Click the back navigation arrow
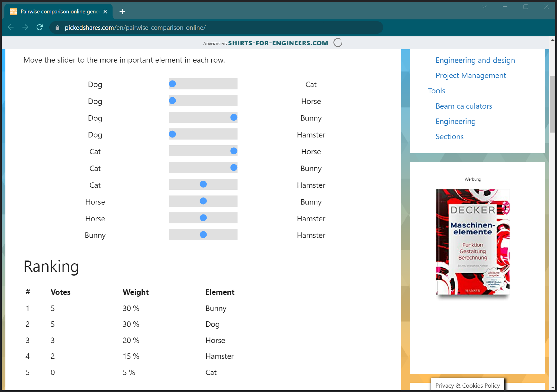This screenshot has width=557, height=392. coord(11,27)
